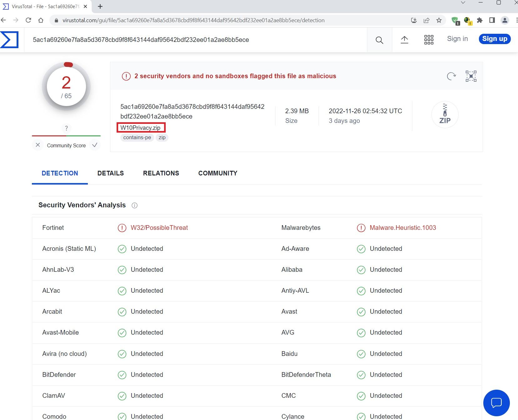Click the browser back arrow
The height and width of the screenshot is (420, 518).
pyautogui.click(x=3, y=20)
